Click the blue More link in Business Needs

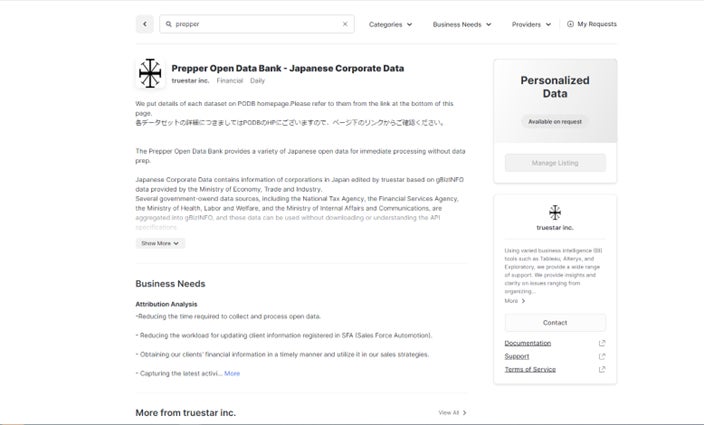click(x=232, y=373)
